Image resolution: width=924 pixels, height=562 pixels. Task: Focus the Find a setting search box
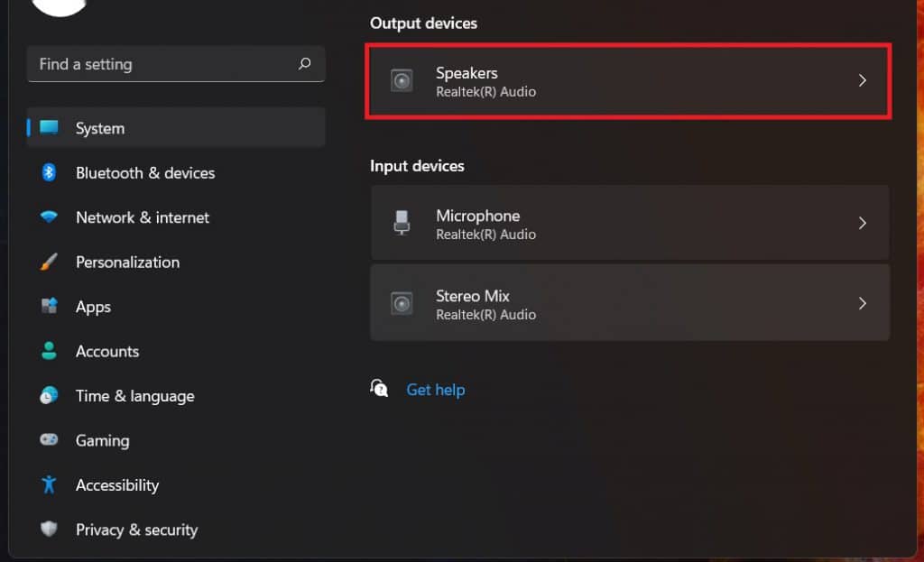pyautogui.click(x=176, y=64)
